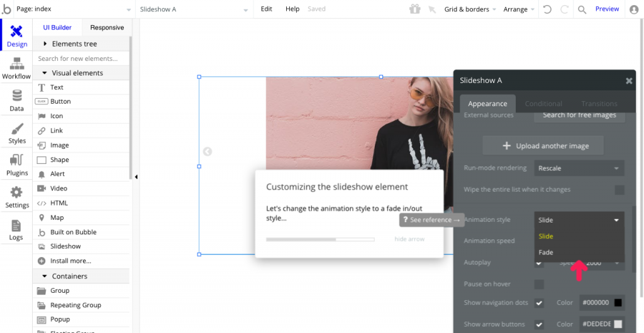
Task: Collapse the left palette with the arrow handle
Action: pos(136,177)
